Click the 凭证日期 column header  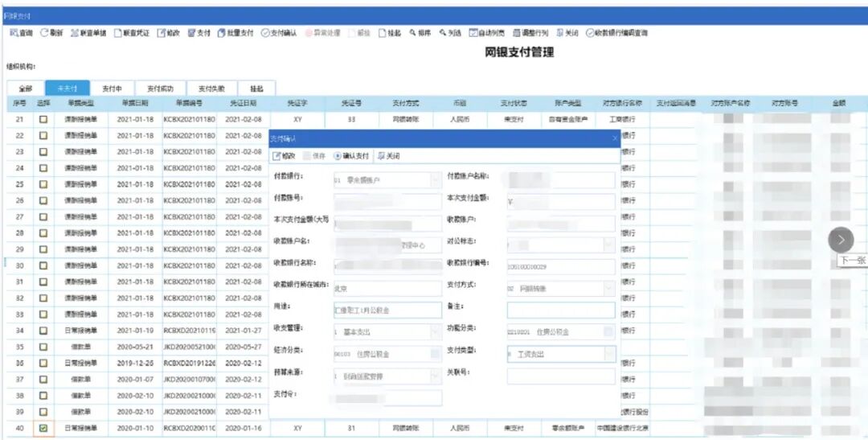(244, 103)
